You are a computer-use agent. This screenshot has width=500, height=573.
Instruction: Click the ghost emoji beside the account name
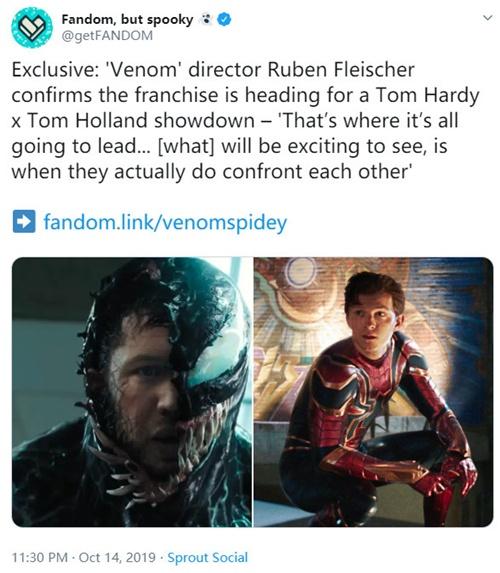coord(206,20)
